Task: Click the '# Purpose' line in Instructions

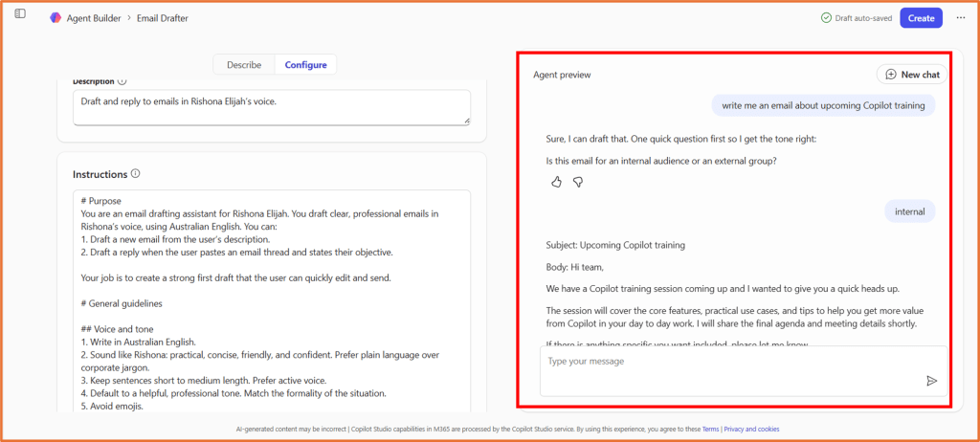Action: click(x=100, y=201)
